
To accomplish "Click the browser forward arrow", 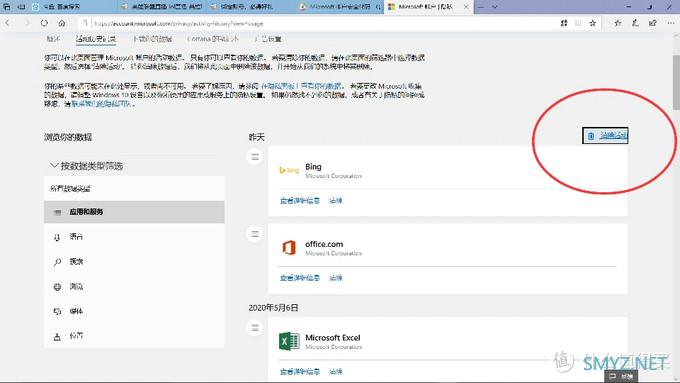I will coord(26,23).
